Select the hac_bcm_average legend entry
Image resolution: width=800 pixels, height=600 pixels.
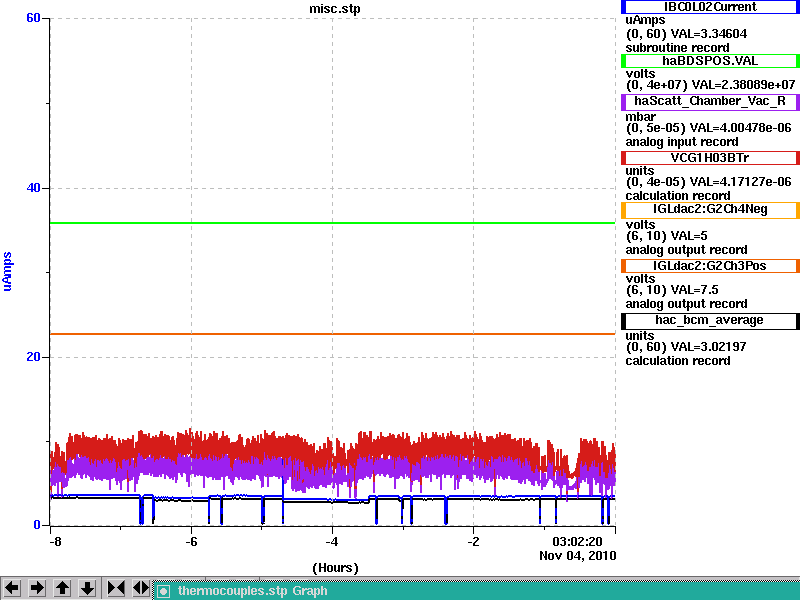710,321
